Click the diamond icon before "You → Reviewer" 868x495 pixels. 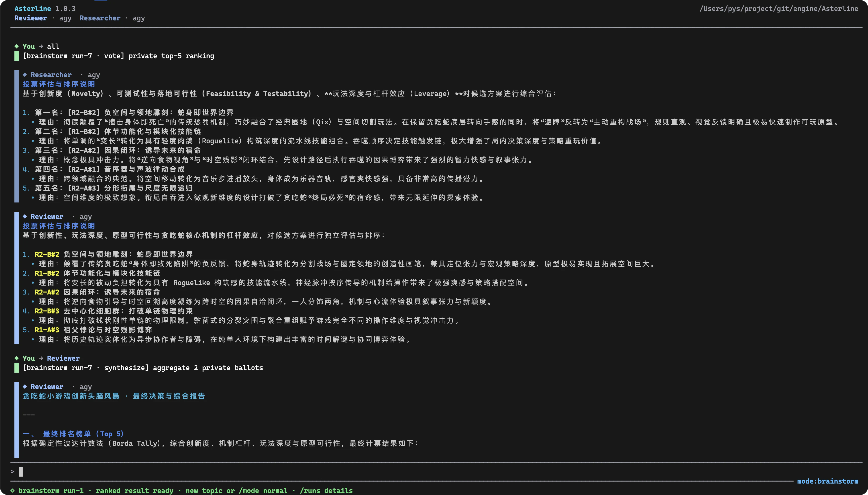[17, 358]
